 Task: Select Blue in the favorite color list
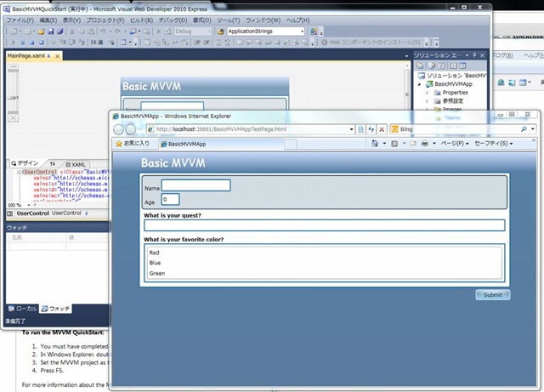coord(154,263)
